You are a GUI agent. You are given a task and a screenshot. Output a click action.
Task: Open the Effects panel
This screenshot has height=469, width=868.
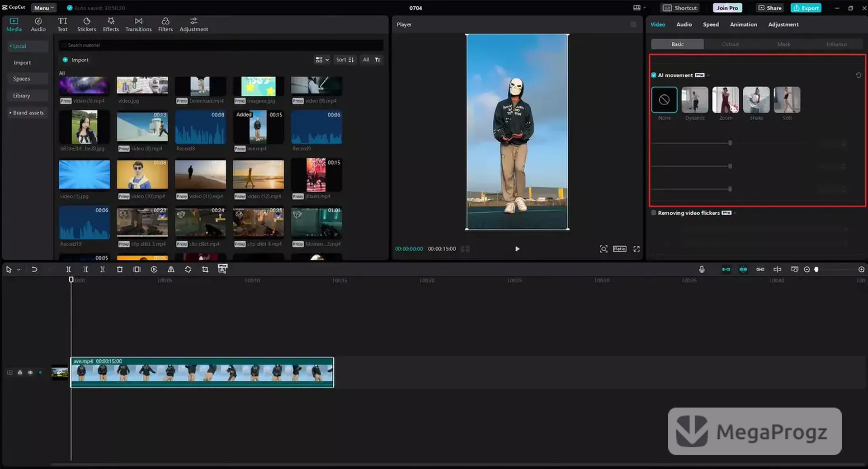pos(111,24)
